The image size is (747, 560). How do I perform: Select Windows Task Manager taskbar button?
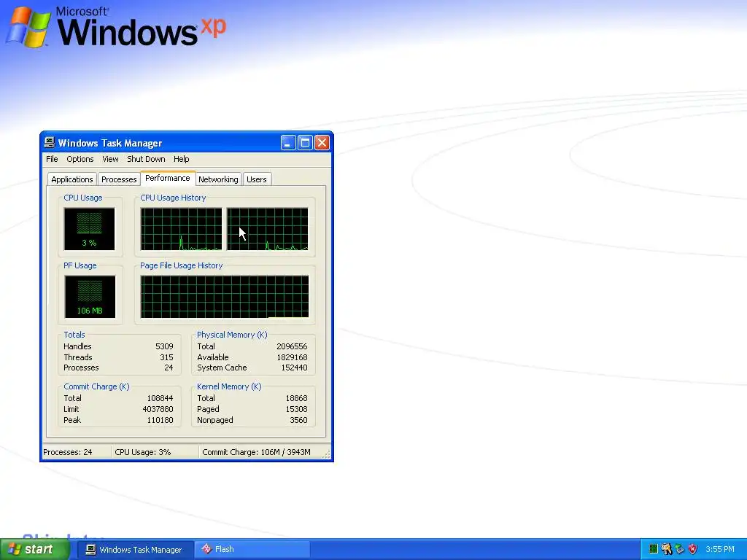tap(135, 550)
